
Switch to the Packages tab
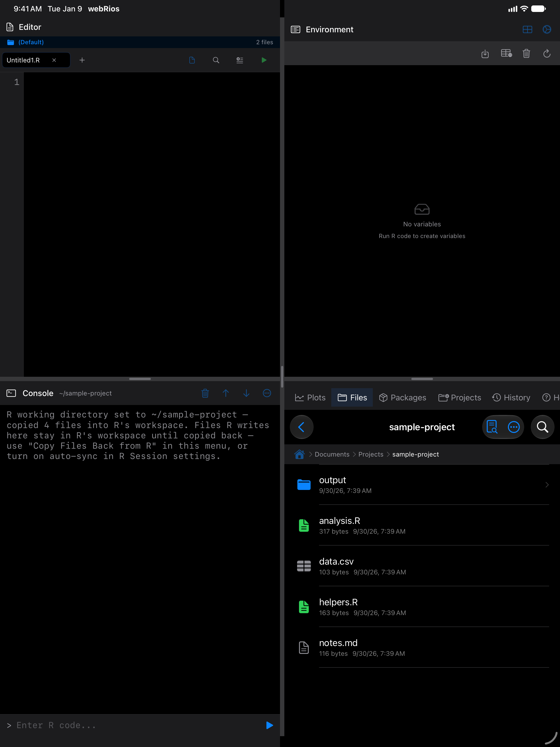click(x=403, y=397)
